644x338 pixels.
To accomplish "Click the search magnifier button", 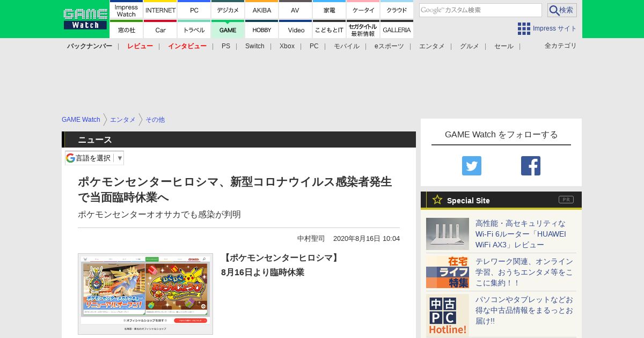I will [562, 10].
